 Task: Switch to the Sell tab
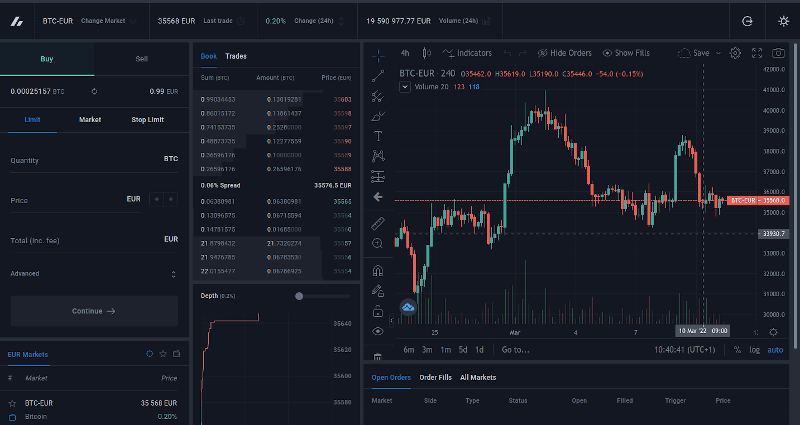tap(141, 59)
